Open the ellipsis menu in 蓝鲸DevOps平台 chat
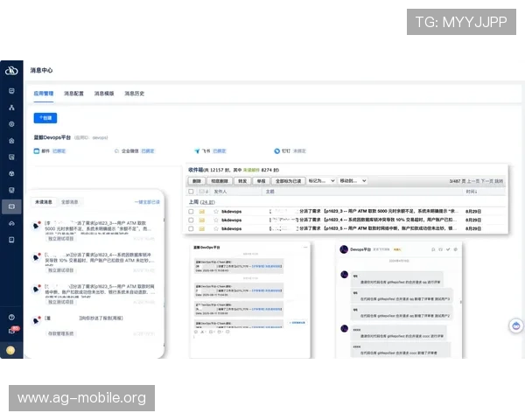The image size is (525, 420). coord(305,247)
